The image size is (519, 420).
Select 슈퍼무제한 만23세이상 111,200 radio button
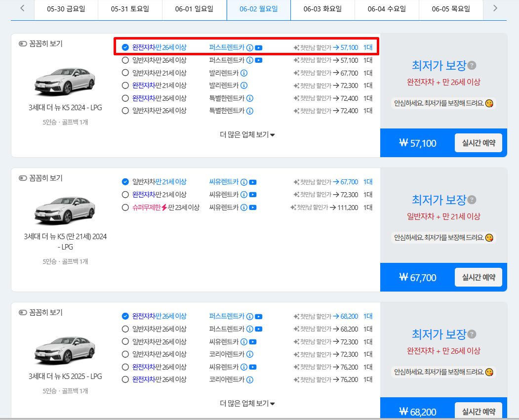click(125, 208)
